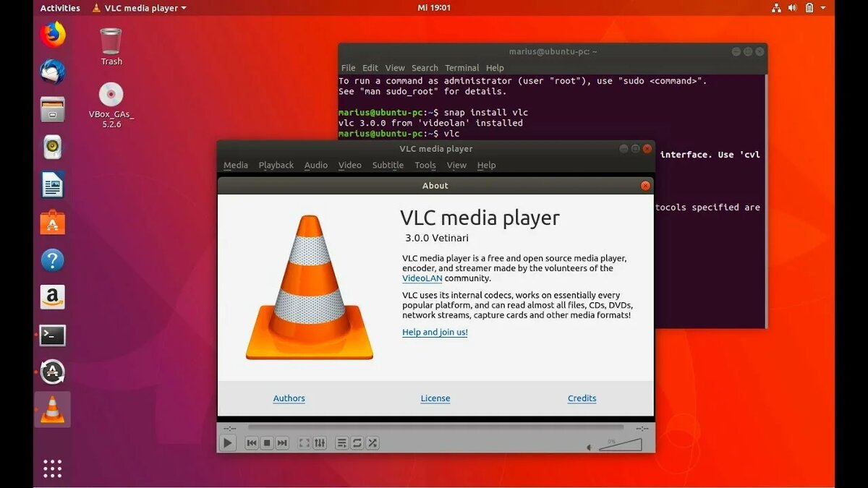868x488 pixels.
Task: Select the Trash desktop icon
Action: 111,46
